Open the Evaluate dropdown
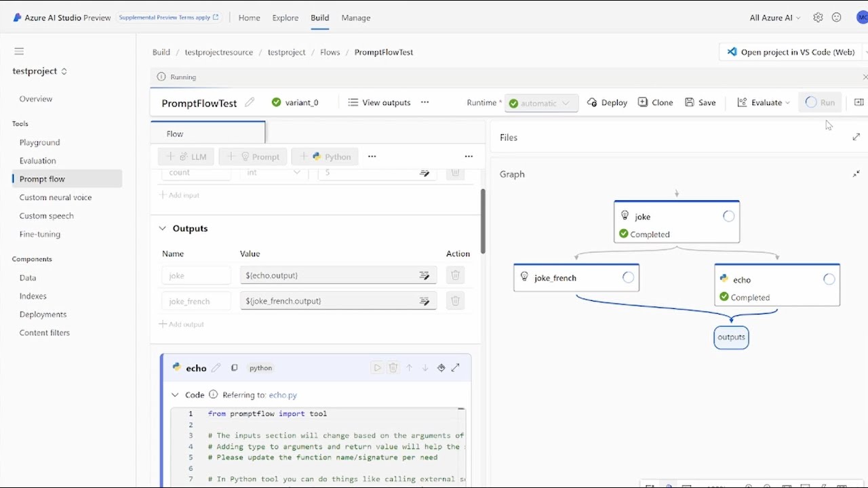Image resolution: width=868 pixels, height=488 pixels. pyautogui.click(x=764, y=102)
